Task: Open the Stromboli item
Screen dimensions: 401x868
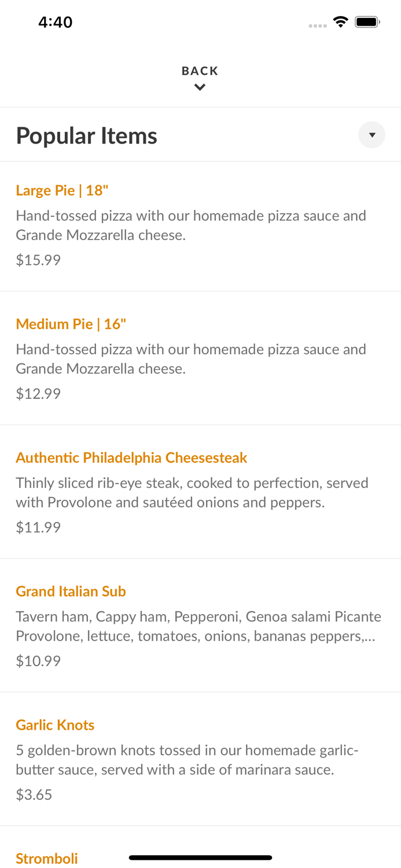Action: pyautogui.click(x=46, y=859)
